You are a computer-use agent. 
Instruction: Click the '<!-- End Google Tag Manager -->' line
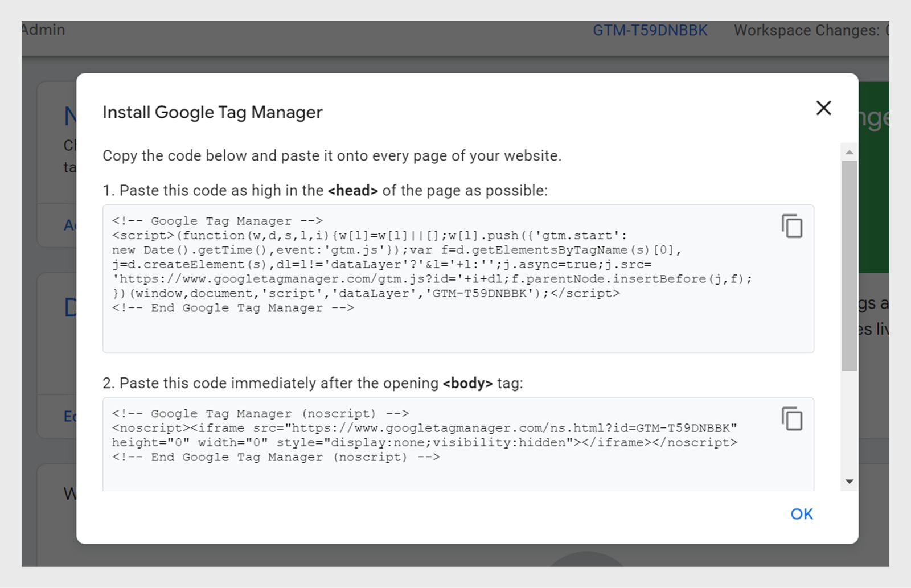coord(233,308)
